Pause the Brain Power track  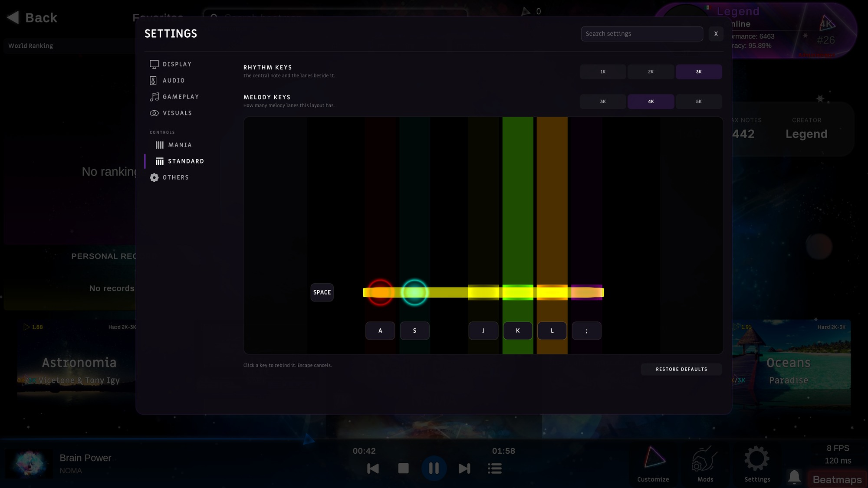click(434, 468)
